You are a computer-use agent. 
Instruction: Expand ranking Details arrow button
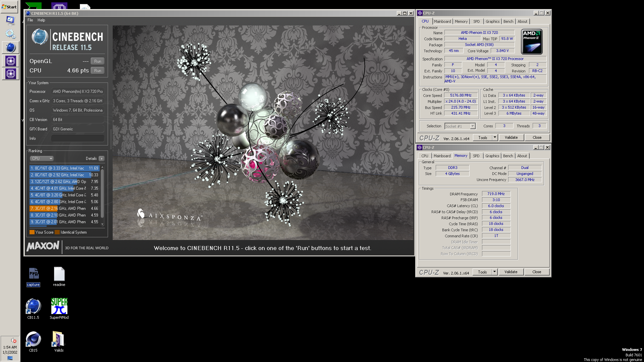tap(102, 159)
